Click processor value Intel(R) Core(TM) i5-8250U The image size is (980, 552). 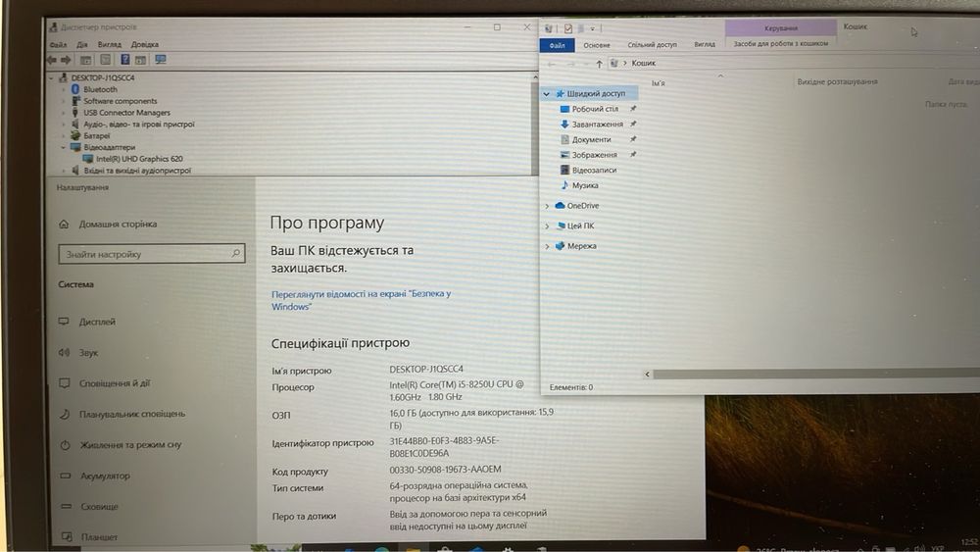[457, 390]
